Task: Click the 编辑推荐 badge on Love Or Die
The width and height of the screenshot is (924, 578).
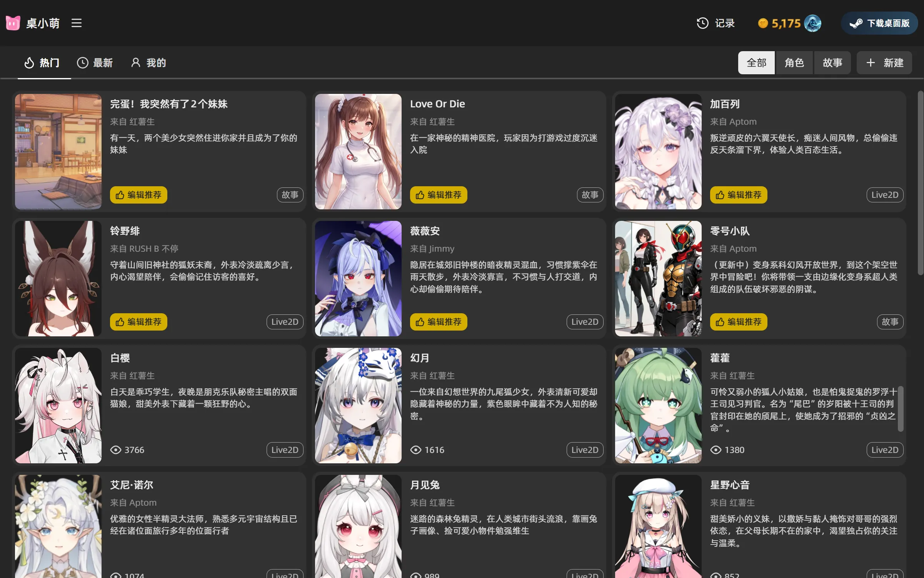Action: click(x=439, y=195)
